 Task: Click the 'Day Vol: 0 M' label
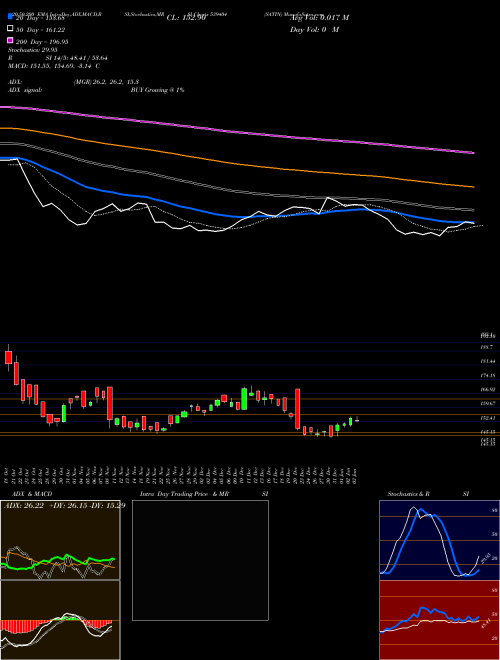click(314, 29)
